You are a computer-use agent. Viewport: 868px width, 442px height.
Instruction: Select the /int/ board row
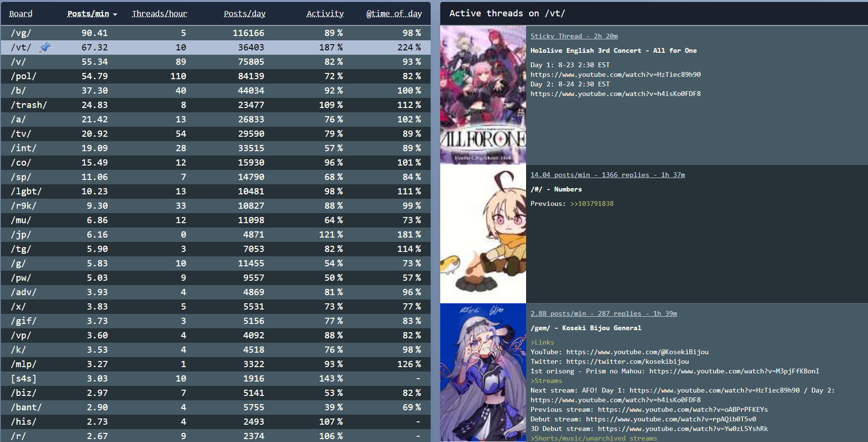pos(215,148)
